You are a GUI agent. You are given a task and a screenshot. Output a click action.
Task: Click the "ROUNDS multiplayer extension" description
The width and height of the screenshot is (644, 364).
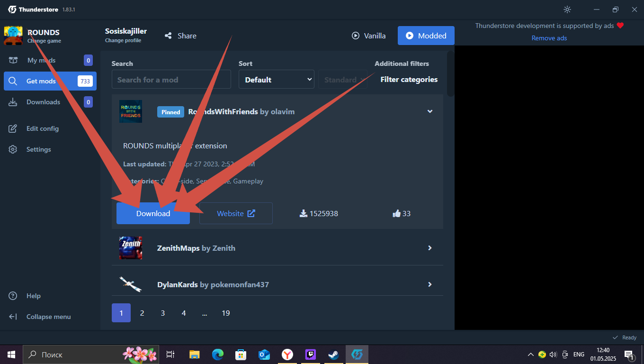point(175,146)
